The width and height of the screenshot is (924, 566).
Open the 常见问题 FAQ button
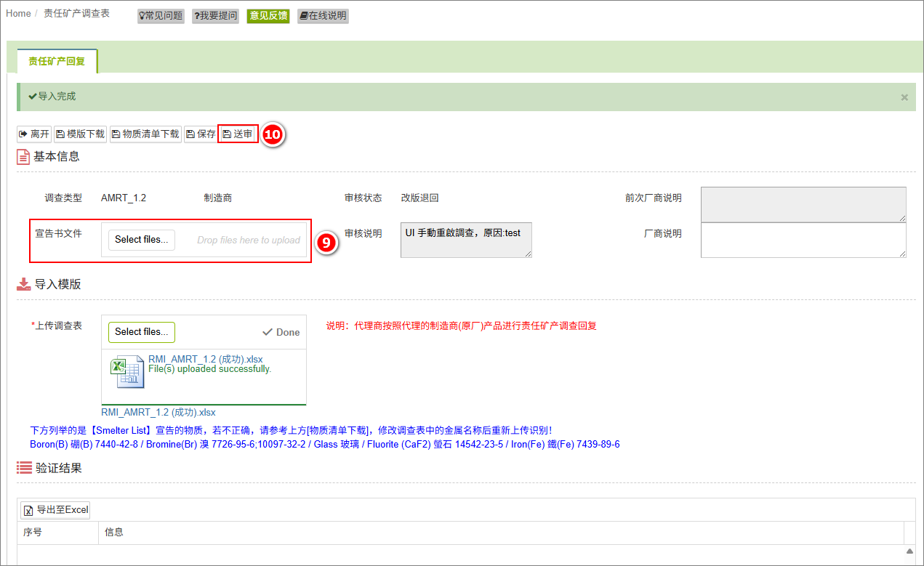click(x=161, y=15)
